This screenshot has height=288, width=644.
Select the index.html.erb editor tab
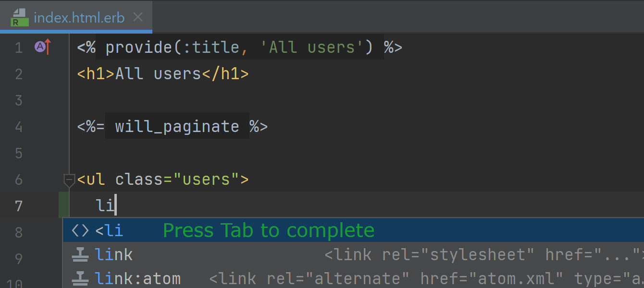coord(79,18)
